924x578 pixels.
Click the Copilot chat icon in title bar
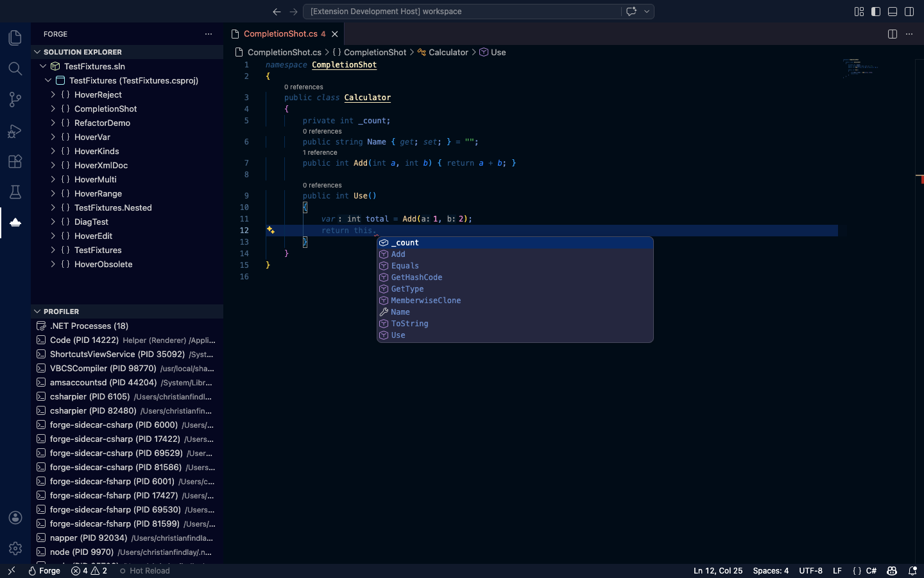pyautogui.click(x=631, y=12)
